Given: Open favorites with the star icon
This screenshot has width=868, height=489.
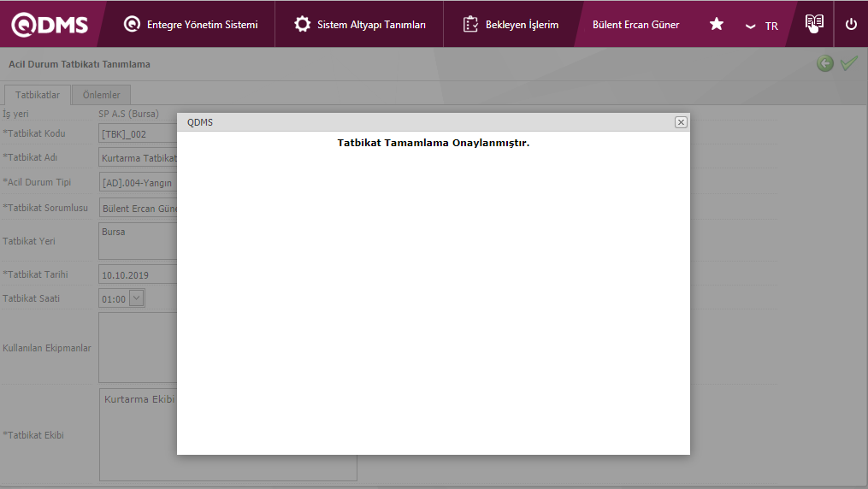Looking at the screenshot, I should (x=717, y=24).
